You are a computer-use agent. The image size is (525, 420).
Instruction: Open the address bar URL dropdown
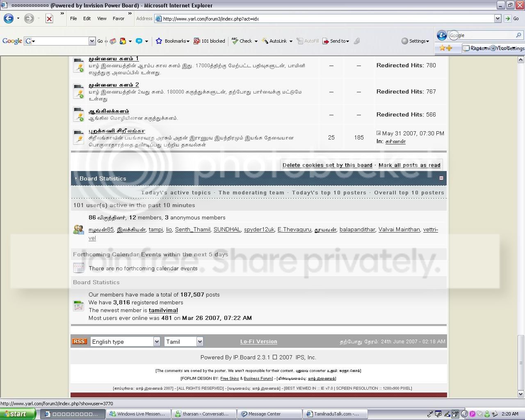498,18
